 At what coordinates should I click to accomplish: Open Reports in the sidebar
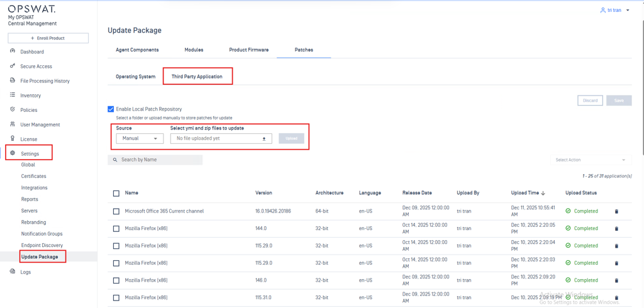[30, 199]
